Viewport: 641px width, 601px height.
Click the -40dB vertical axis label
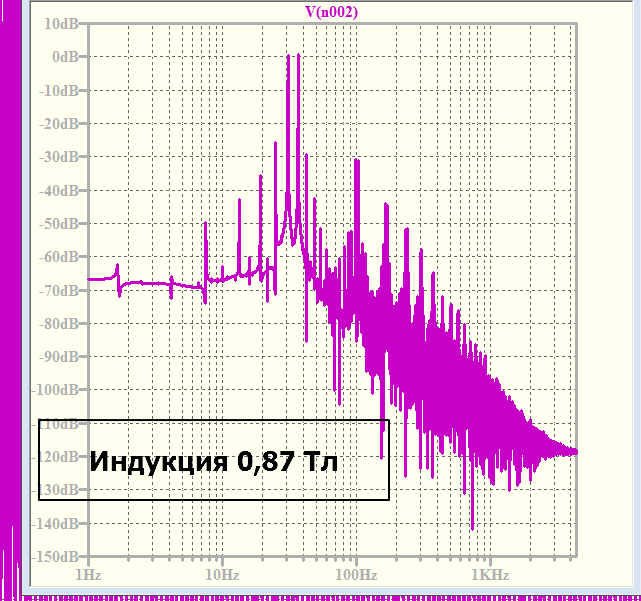(x=58, y=191)
